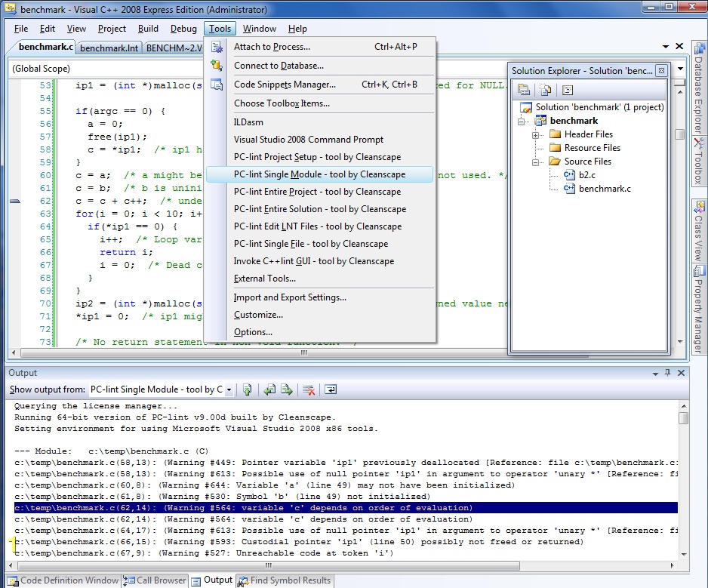Open the Help menu
708x588 pixels.
[x=297, y=29]
